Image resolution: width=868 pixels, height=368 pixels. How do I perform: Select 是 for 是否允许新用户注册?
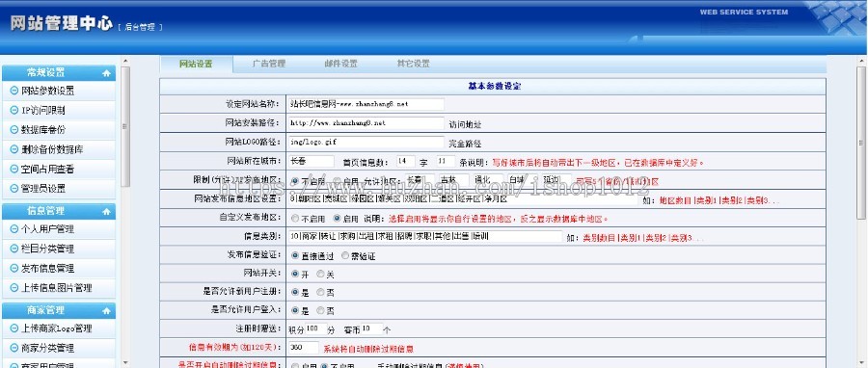(294, 292)
